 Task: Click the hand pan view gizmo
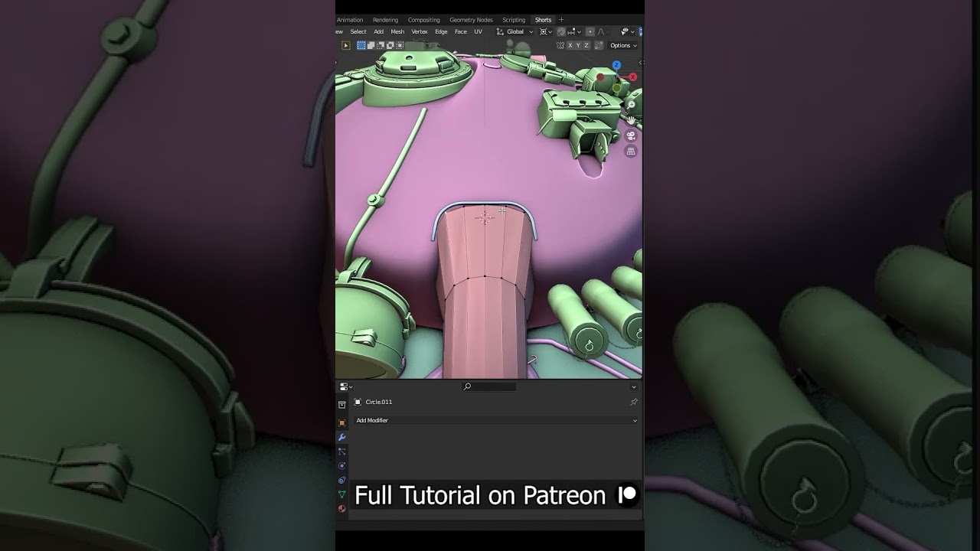tap(631, 120)
